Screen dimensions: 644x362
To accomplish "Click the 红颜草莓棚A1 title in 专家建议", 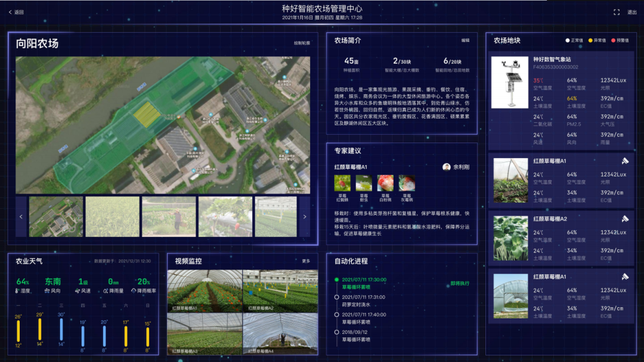I will tap(351, 167).
